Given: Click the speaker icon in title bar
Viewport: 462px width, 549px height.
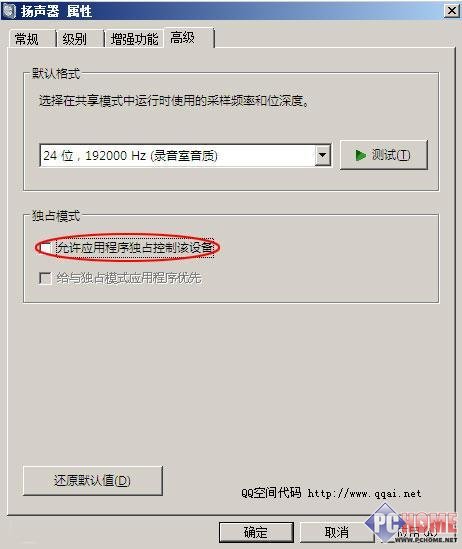Looking at the screenshot, I should pyautogui.click(x=8, y=11).
